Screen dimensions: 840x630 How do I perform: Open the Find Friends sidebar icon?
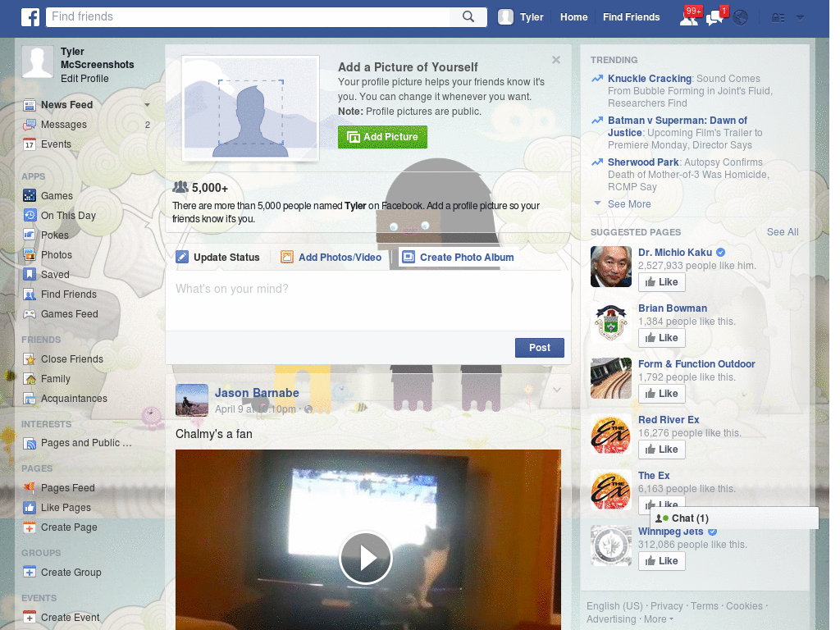(30, 294)
